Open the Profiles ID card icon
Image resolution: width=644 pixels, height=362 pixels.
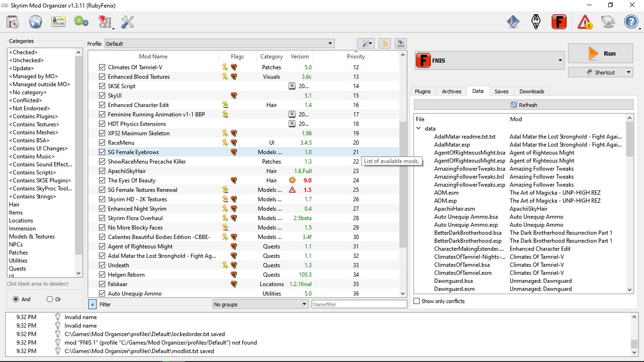click(58, 22)
